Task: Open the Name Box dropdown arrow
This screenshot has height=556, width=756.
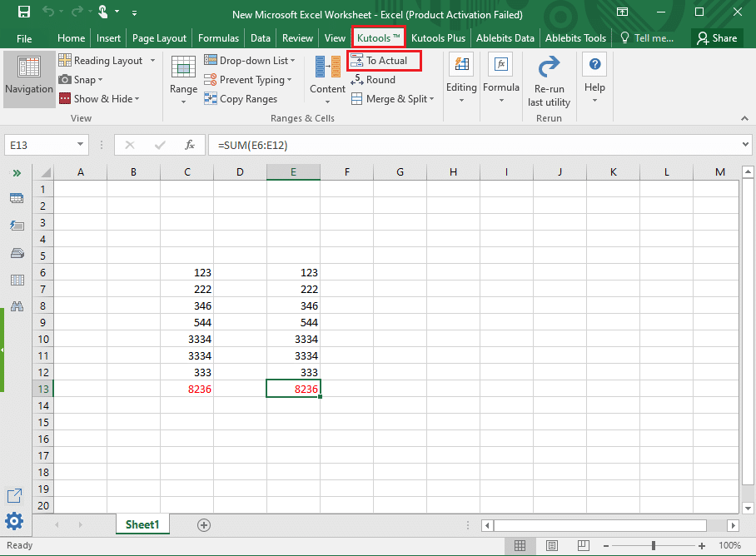Action: click(x=80, y=145)
